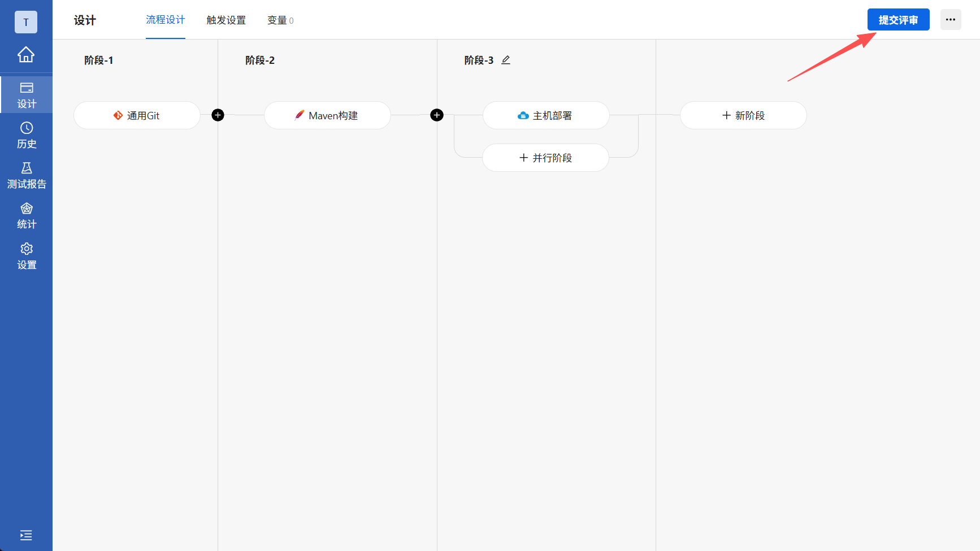Open the more options (...) menu
The width and height of the screenshot is (980, 551).
[x=951, y=19]
